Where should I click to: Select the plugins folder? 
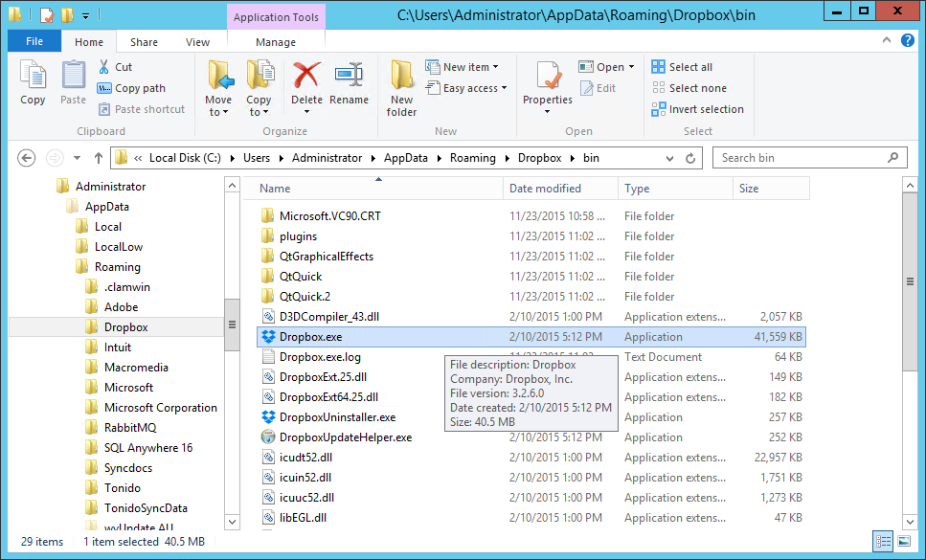tap(289, 236)
